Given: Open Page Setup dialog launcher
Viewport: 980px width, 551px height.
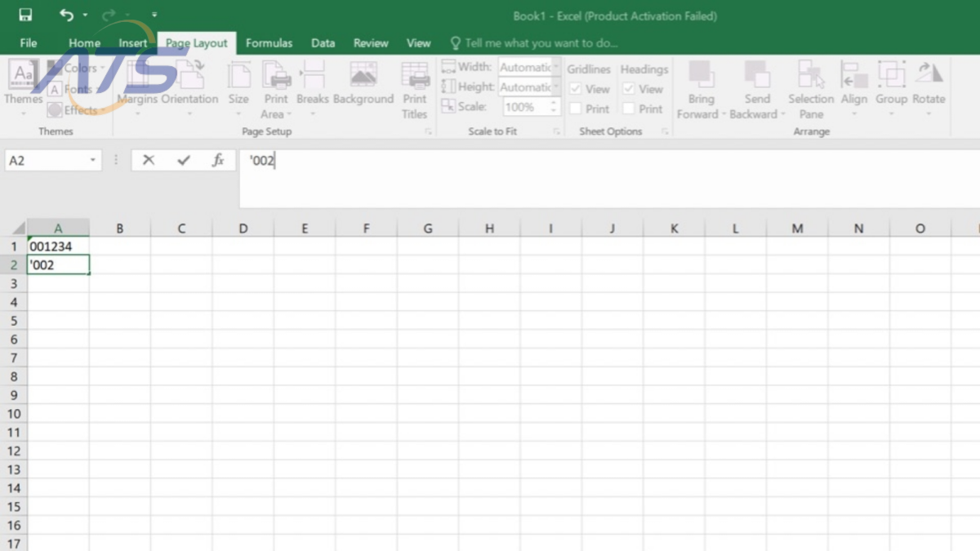Looking at the screenshot, I should (x=428, y=131).
